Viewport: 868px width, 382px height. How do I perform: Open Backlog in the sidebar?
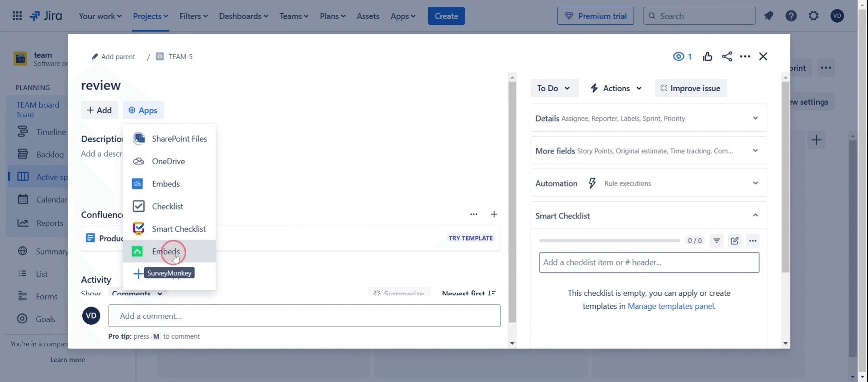click(x=41, y=154)
